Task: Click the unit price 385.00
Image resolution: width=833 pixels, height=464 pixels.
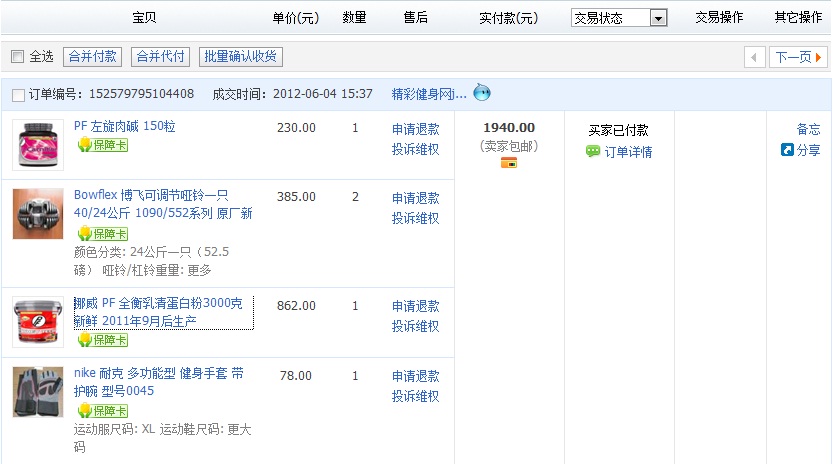Action: (x=296, y=197)
